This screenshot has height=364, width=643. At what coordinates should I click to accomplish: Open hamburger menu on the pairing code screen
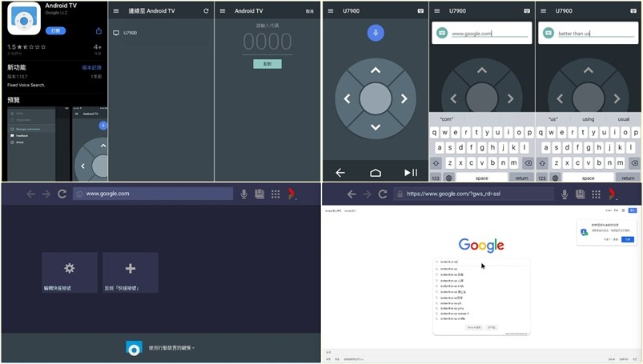pyautogui.click(x=223, y=11)
